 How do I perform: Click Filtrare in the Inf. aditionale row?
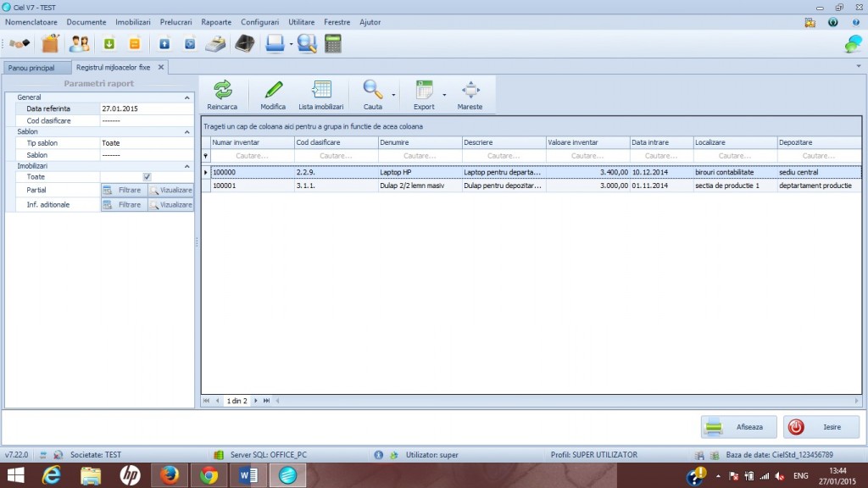124,205
